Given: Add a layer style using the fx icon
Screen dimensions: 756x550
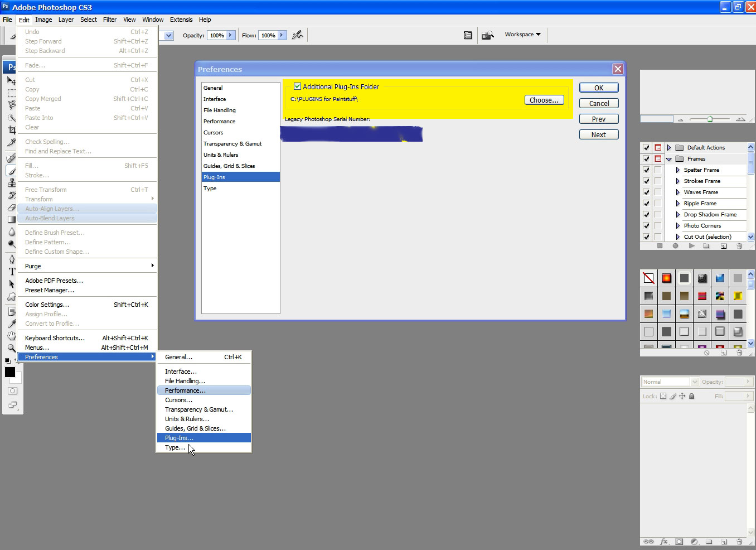Looking at the screenshot, I should (664, 541).
